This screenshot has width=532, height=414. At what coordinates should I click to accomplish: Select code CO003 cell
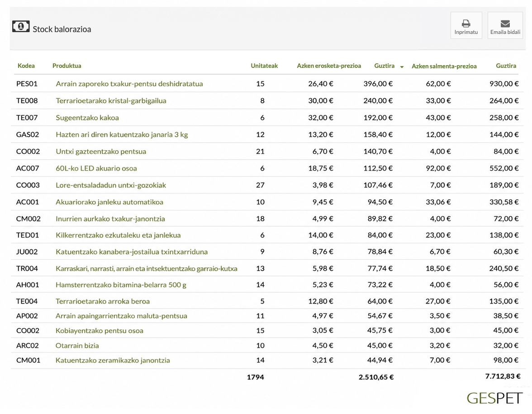28,186
